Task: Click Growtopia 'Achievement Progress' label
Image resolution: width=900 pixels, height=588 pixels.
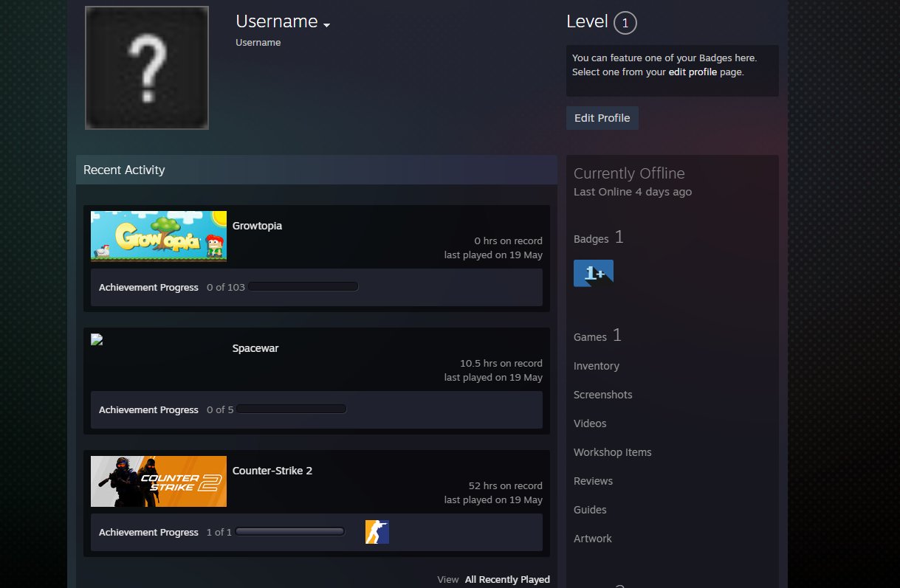Action: pyautogui.click(x=148, y=287)
